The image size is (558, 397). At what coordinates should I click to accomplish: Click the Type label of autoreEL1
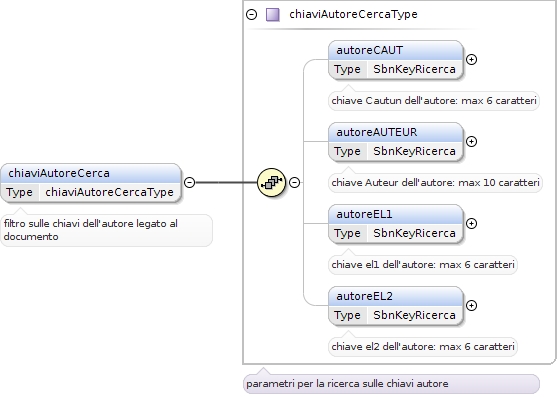point(347,233)
